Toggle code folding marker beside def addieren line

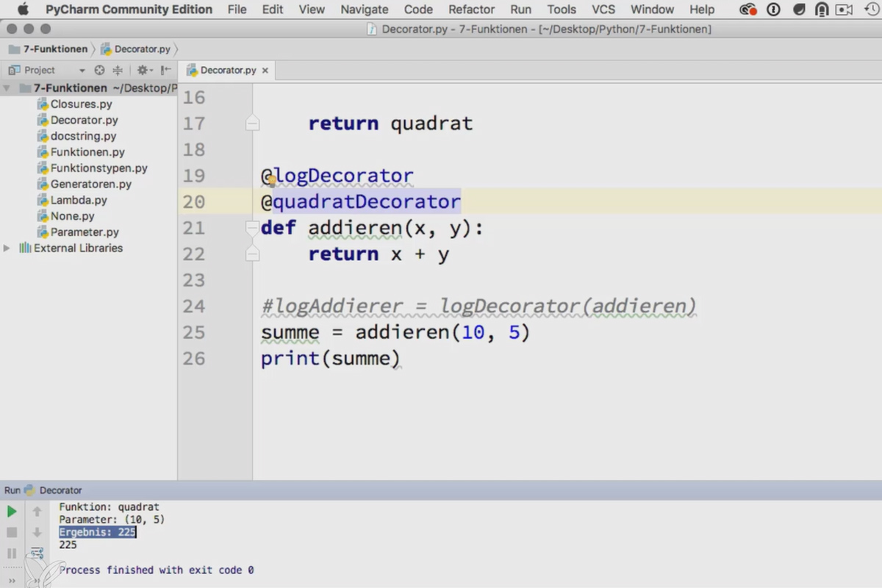click(252, 228)
